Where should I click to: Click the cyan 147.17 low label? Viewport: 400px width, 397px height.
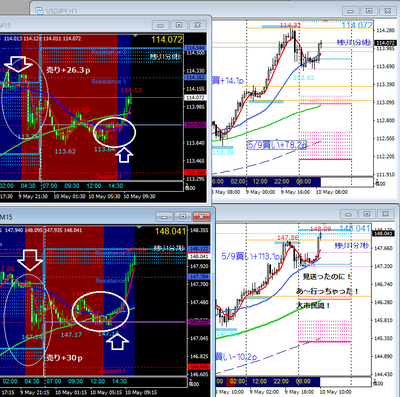(x=71, y=334)
